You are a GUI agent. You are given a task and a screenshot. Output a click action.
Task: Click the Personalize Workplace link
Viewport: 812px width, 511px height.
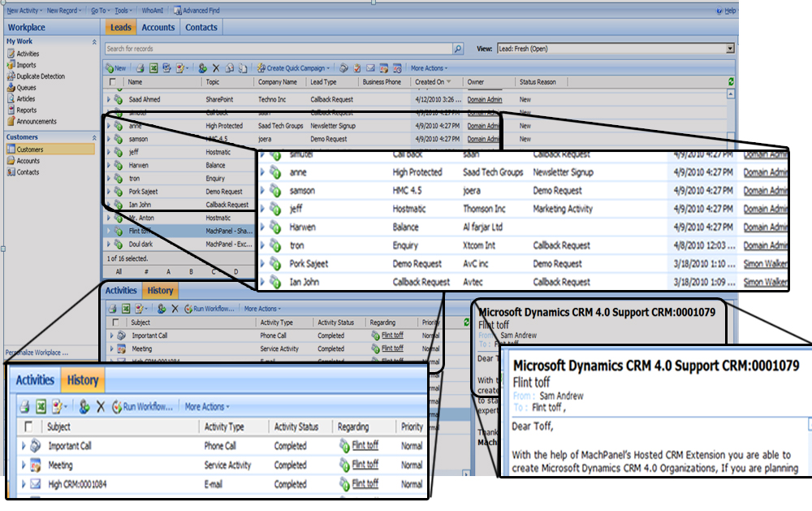(36, 353)
